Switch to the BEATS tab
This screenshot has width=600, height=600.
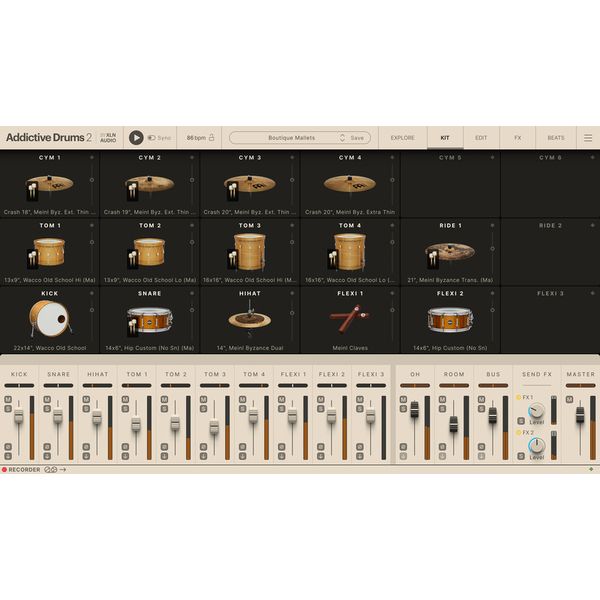(x=556, y=138)
